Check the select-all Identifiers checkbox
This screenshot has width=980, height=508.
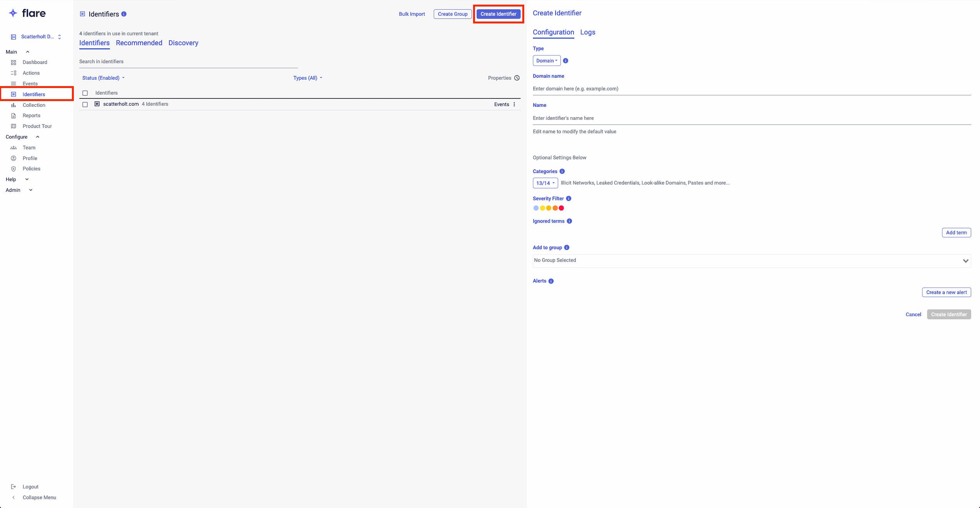click(85, 93)
